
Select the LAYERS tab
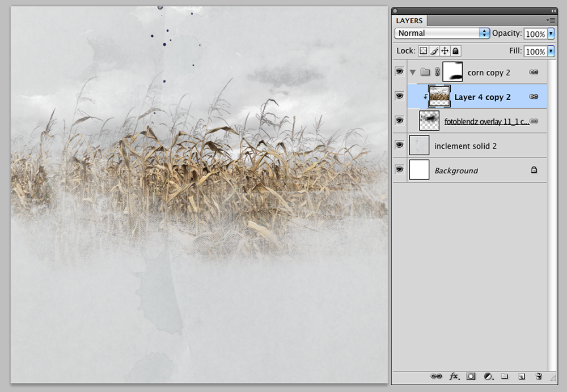coord(409,20)
